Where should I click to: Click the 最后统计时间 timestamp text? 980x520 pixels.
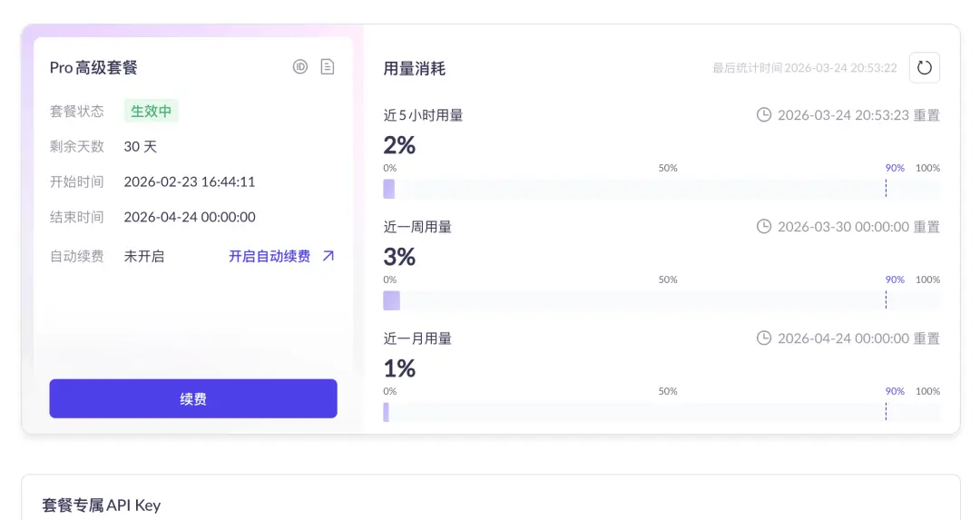[805, 68]
